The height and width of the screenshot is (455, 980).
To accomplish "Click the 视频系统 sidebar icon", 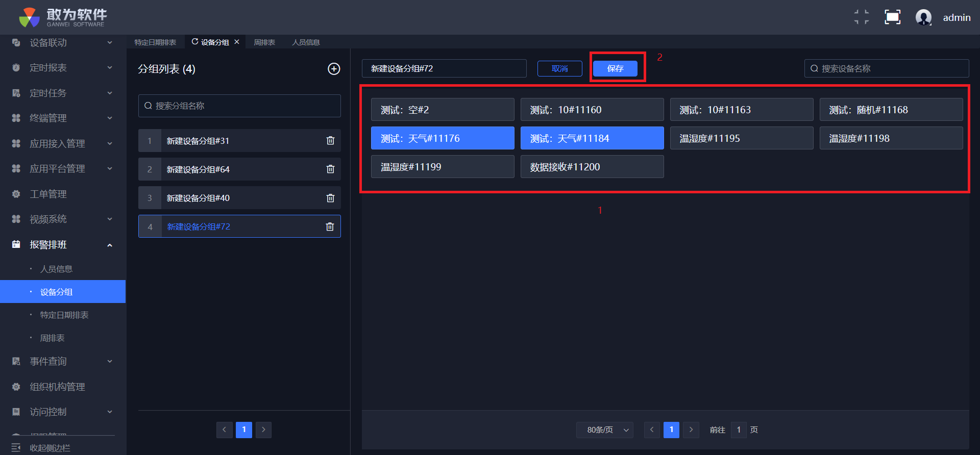I will tap(16, 219).
